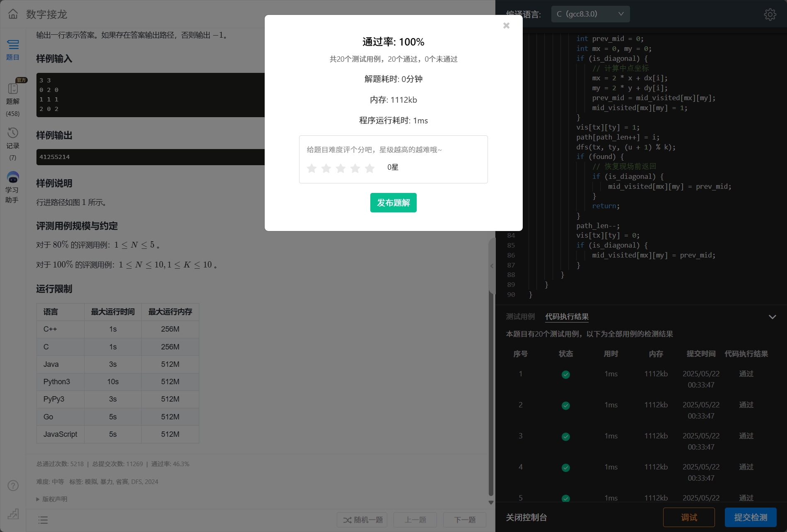Rate difficulty with the third star
Image resolution: width=787 pixels, height=532 pixels.
coord(340,168)
